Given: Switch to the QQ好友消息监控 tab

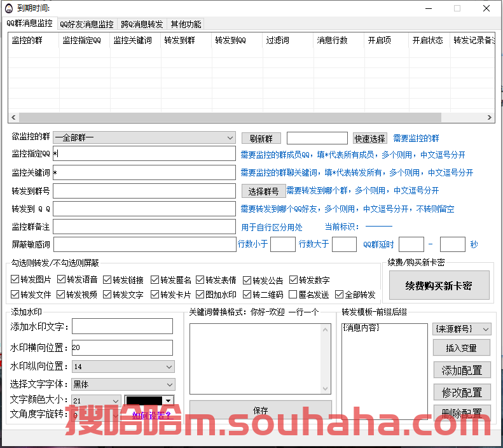Looking at the screenshot, I should click(86, 24).
